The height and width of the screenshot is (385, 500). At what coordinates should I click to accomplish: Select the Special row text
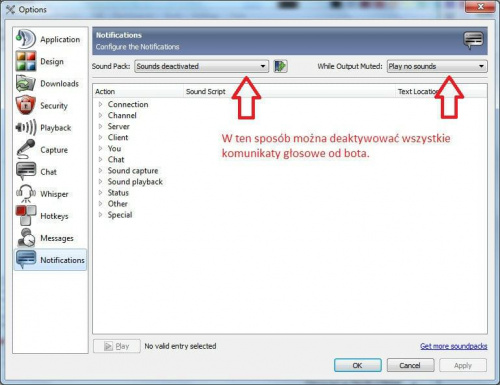[120, 215]
